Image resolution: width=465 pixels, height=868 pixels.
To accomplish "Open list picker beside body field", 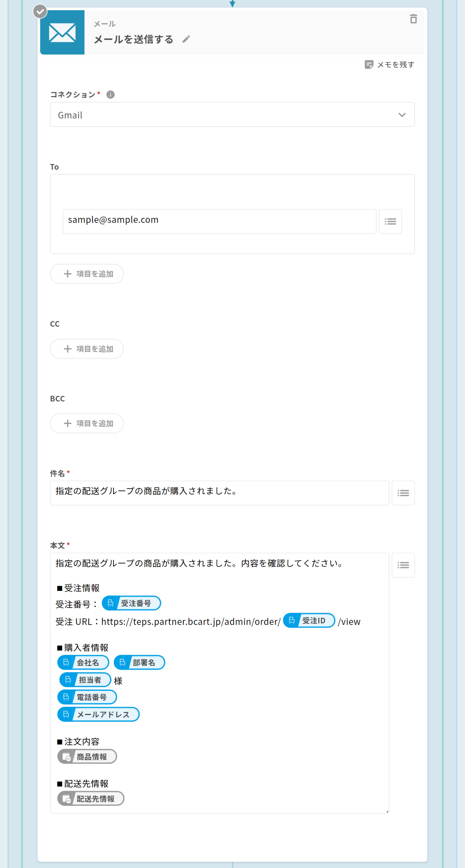I will [x=403, y=565].
